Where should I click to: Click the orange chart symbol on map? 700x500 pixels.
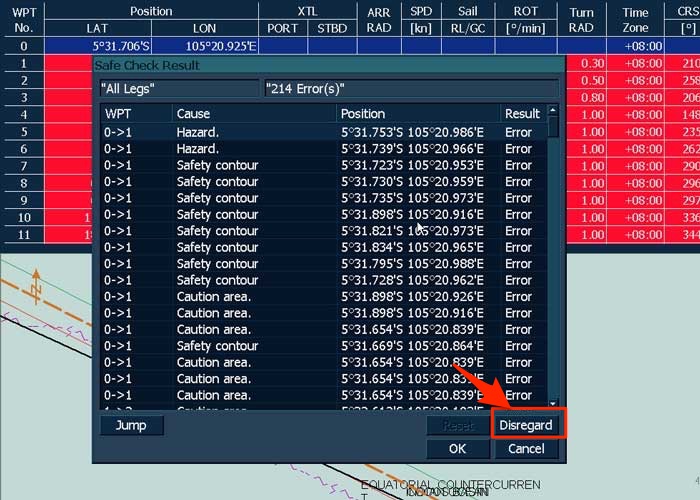[37, 286]
